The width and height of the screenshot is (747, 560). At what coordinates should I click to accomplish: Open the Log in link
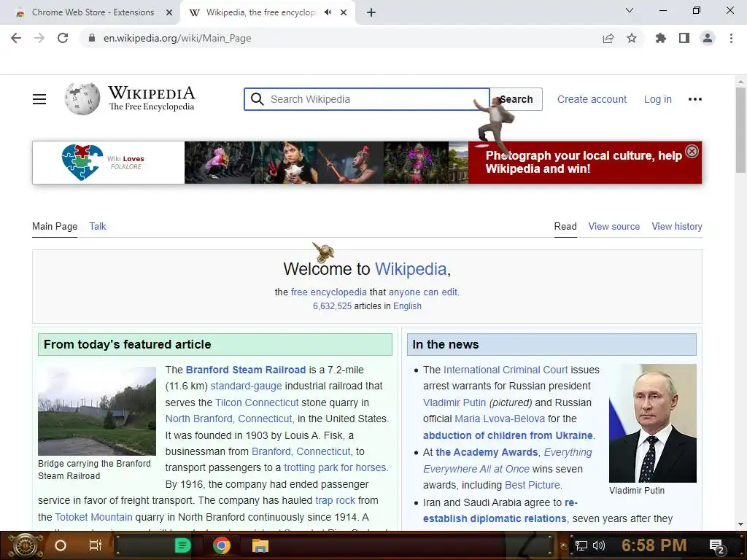(x=657, y=99)
